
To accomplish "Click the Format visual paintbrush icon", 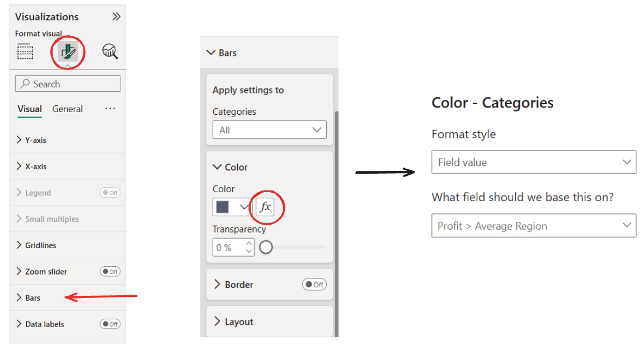I will coord(67,52).
